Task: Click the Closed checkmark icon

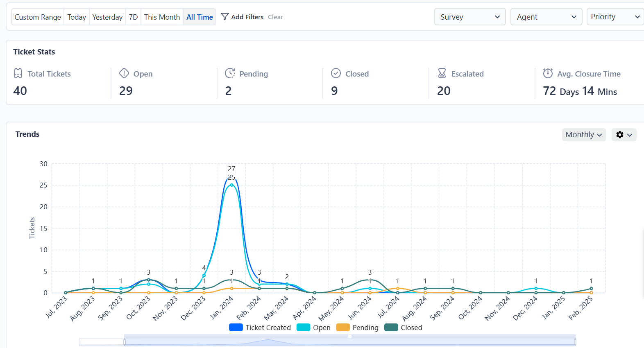Action: pyautogui.click(x=336, y=73)
